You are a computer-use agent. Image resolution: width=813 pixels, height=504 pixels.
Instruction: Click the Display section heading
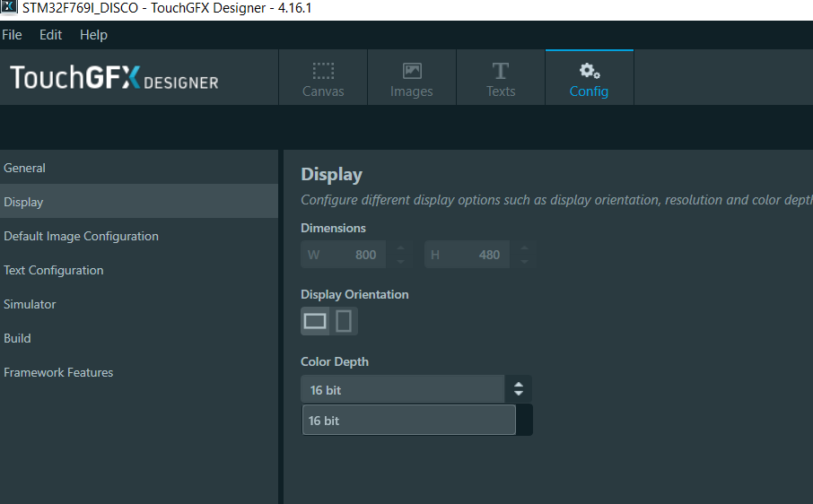(x=331, y=175)
